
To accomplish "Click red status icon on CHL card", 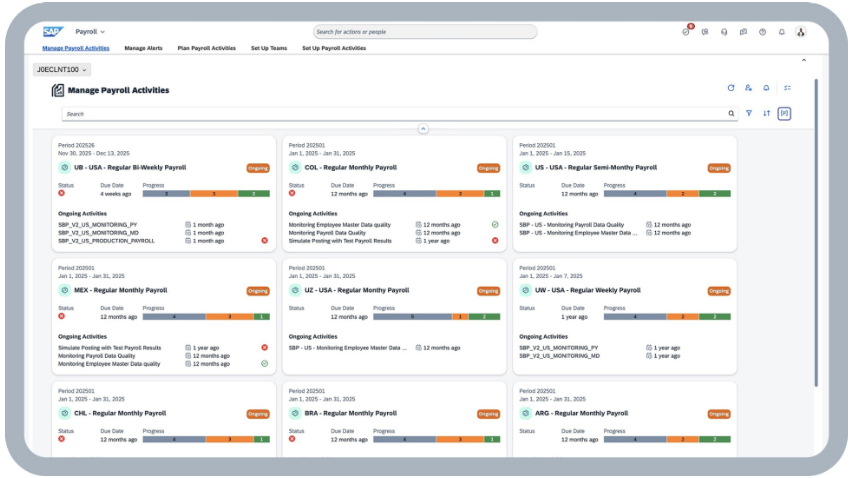I will (x=61, y=439).
